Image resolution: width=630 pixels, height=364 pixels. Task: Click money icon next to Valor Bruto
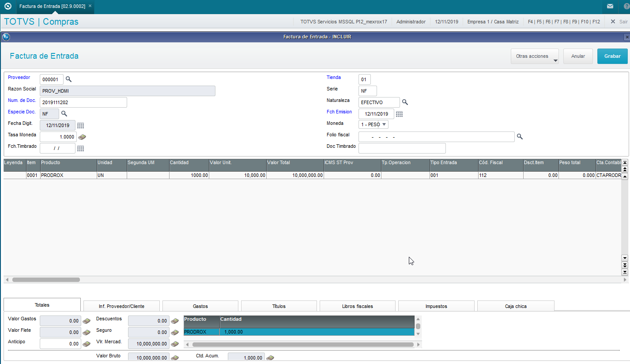coord(174,358)
